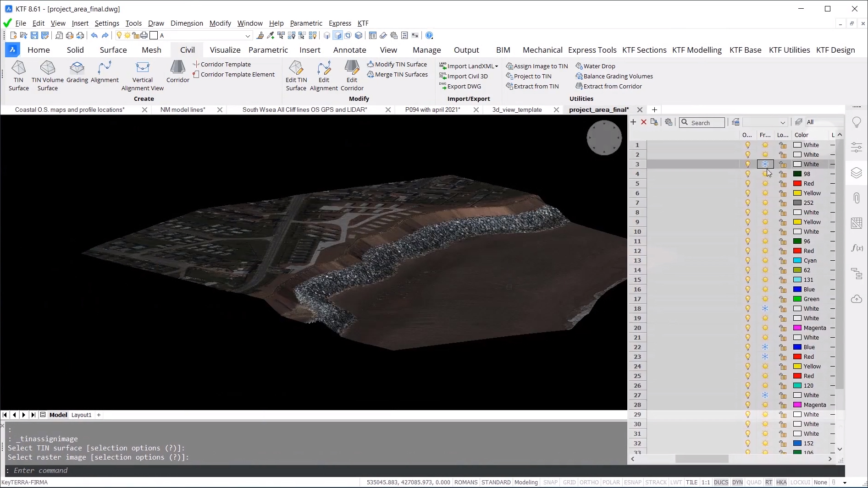Click the Assign Image to TIN tool
This screenshot has width=868, height=488.
coord(537,66)
